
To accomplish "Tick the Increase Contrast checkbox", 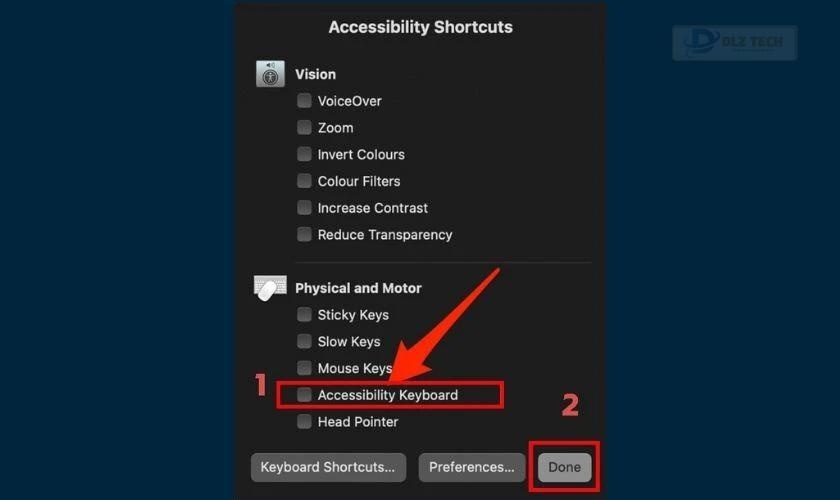I will pos(304,207).
